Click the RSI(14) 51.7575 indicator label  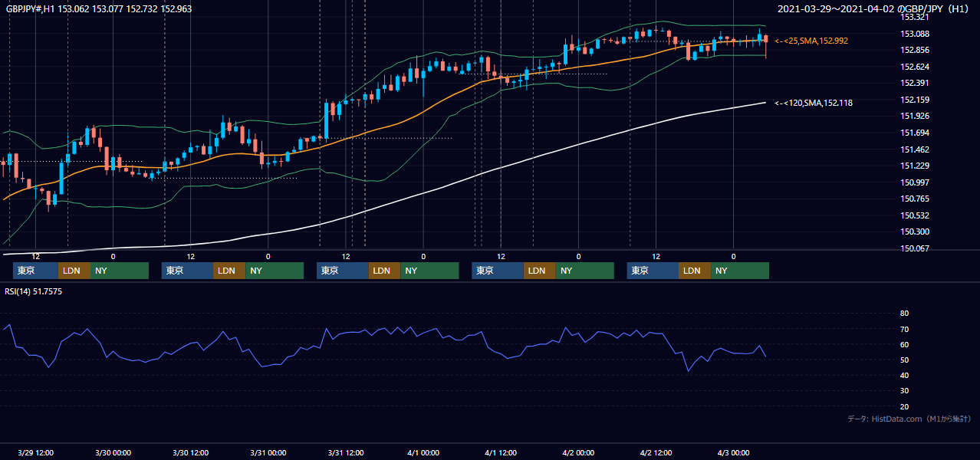click(34, 291)
